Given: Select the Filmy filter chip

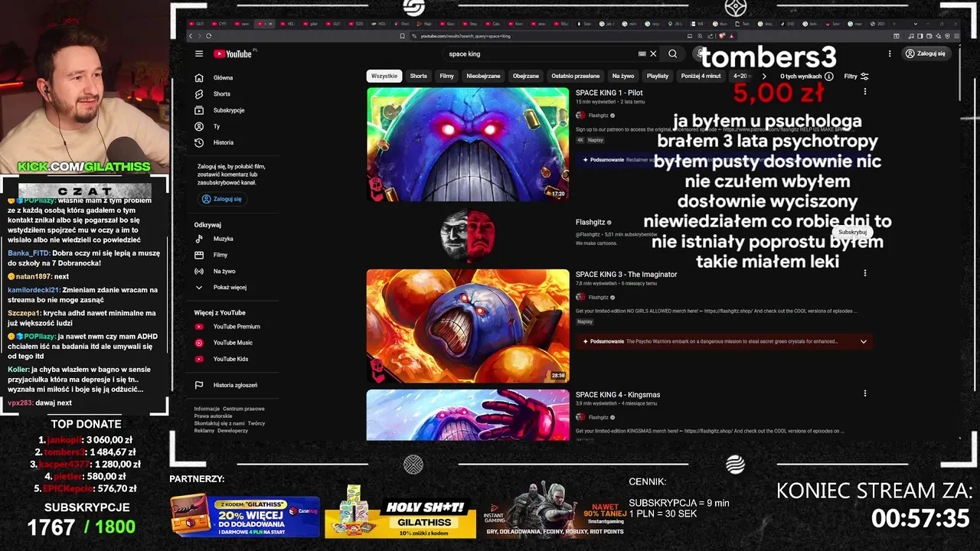Looking at the screenshot, I should coord(447,76).
